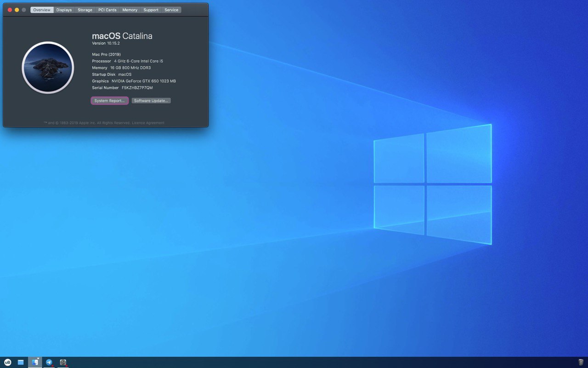Image resolution: width=588 pixels, height=368 pixels.
Task: Click the Startup Disk macOS value
Action: pos(125,75)
